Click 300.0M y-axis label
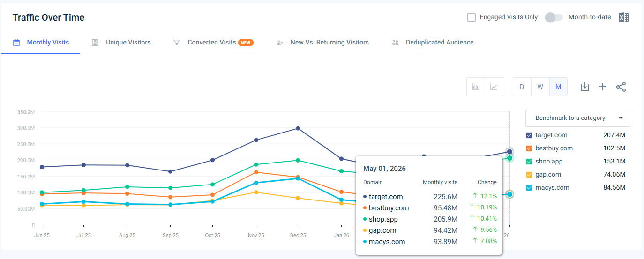The image size is (644, 259). pos(25,128)
